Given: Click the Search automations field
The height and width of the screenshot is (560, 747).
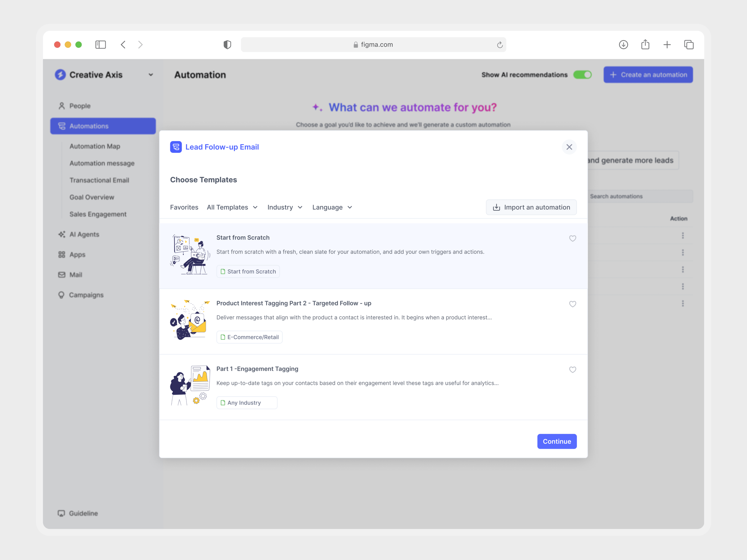Looking at the screenshot, I should [x=640, y=196].
